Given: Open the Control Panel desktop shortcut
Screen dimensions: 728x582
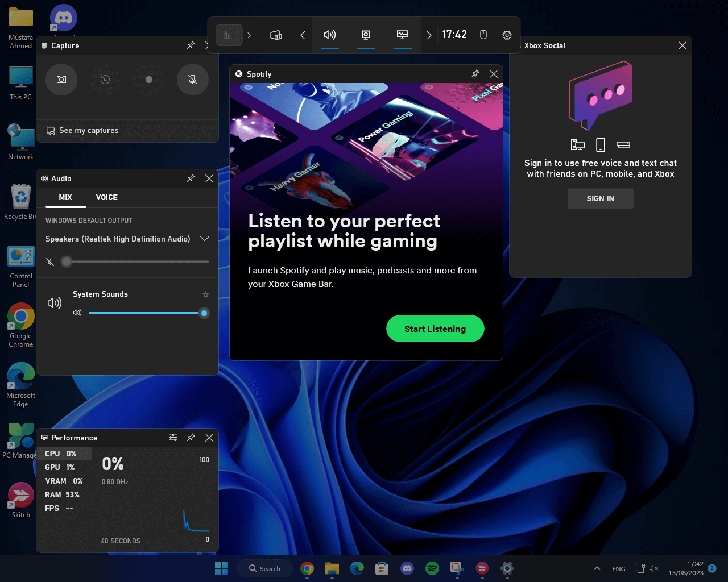Looking at the screenshot, I should pos(20,267).
